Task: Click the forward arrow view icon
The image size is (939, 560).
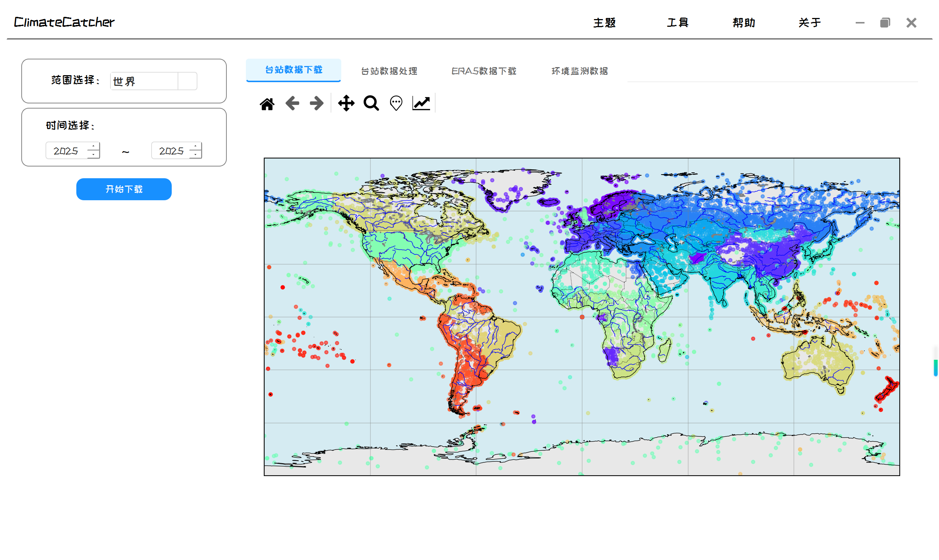Action: tap(316, 103)
